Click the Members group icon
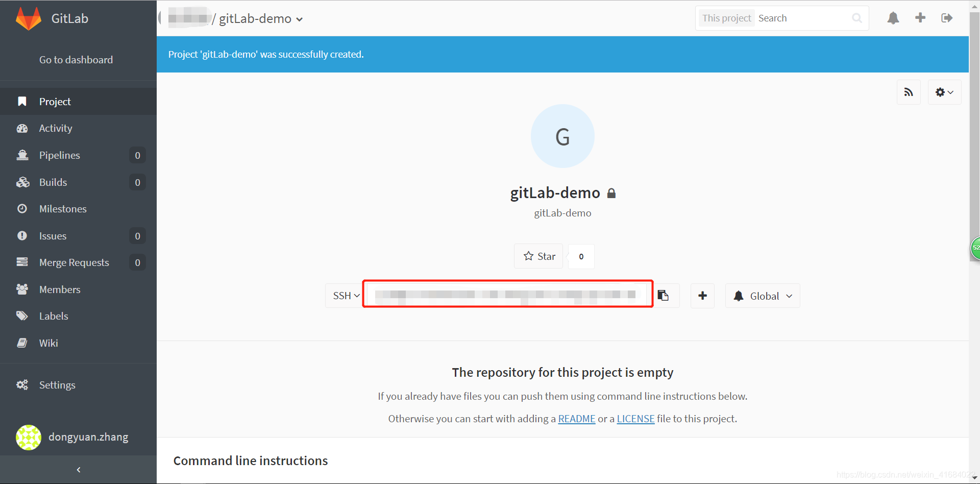 pyautogui.click(x=22, y=289)
